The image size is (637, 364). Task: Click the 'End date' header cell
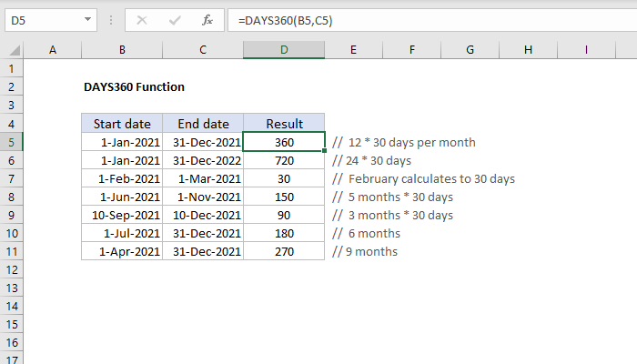(x=203, y=124)
